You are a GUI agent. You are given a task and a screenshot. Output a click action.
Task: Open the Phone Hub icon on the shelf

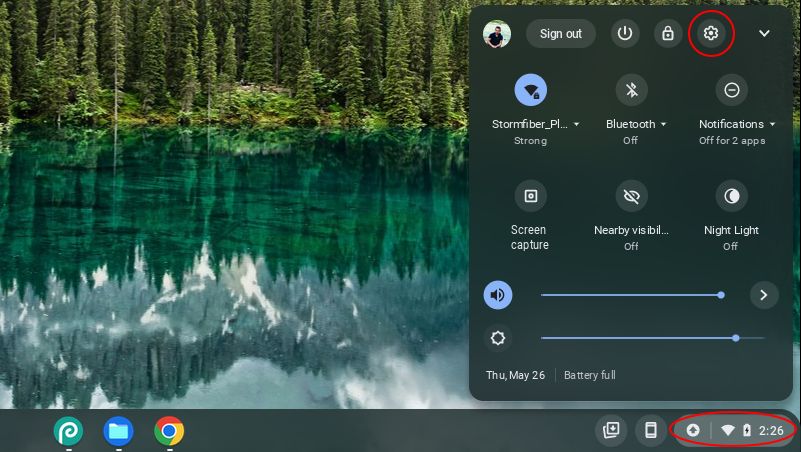coord(650,430)
